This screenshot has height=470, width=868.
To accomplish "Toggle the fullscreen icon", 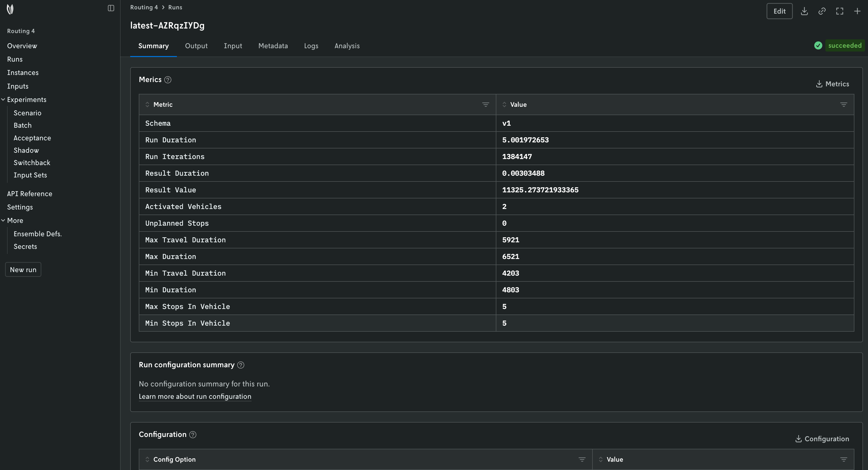I will point(840,11).
